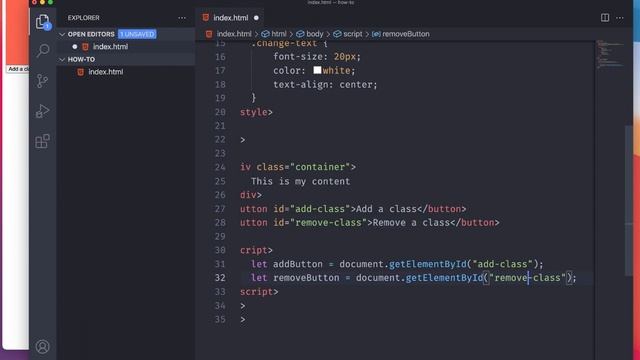Open the Explorer view in activity bar
640x360 pixels.
(42, 21)
